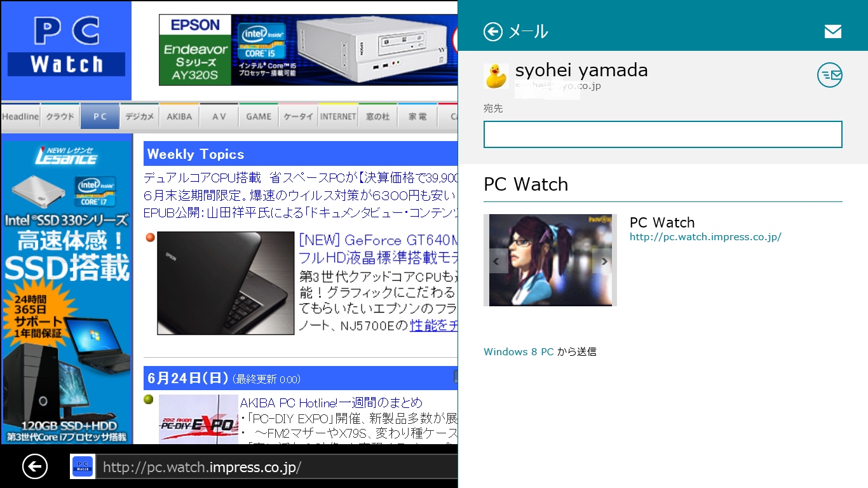868x488 pixels.
Task: Focus the 宛先 recipient input field
Action: click(x=663, y=134)
